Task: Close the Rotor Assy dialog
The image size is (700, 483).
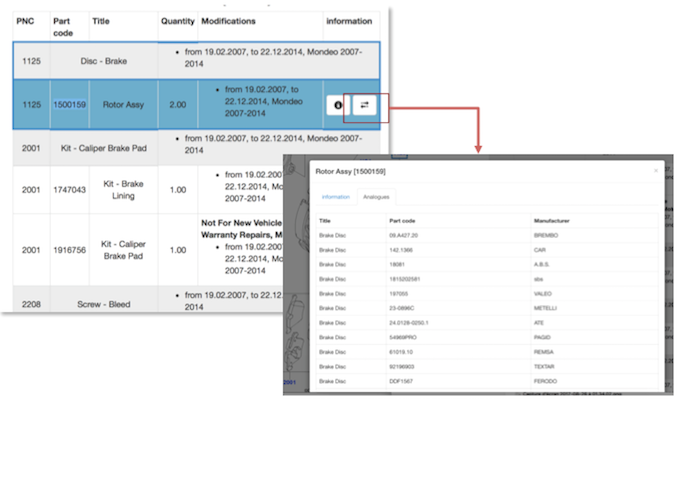Action: [x=656, y=171]
